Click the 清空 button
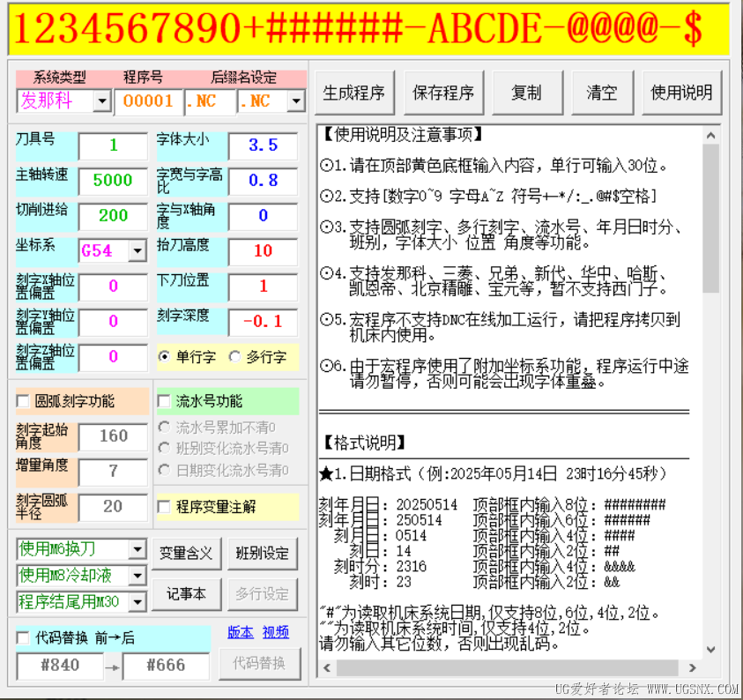Image resolution: width=743 pixels, height=700 pixels. point(602,93)
